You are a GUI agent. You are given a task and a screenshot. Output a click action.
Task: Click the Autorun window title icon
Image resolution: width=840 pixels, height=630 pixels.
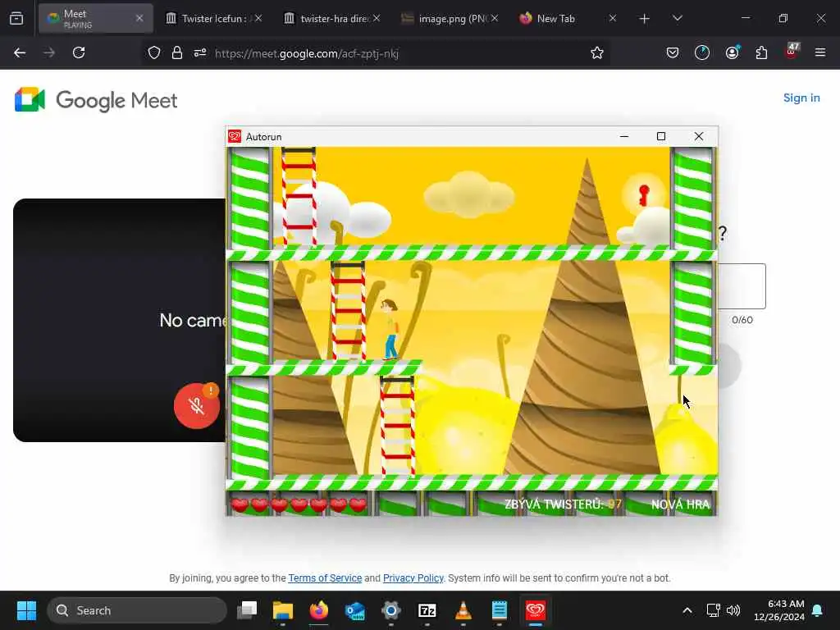235,137
